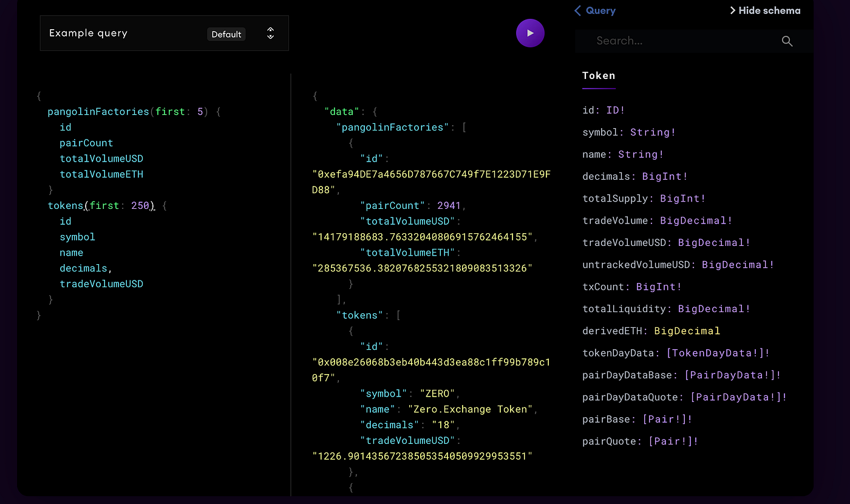Open [TokenDayData!]! type link
This screenshot has height=504, width=850.
coord(718,353)
